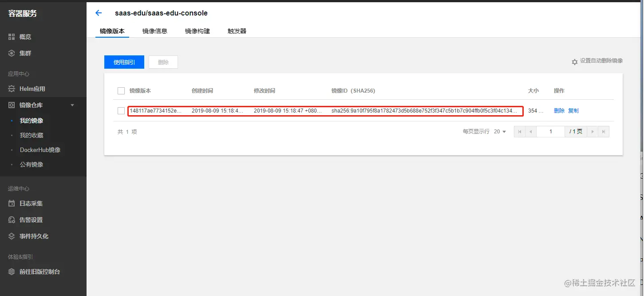644x296 pixels.
Task: Click the 镜像版本 column header
Action: pos(140,91)
